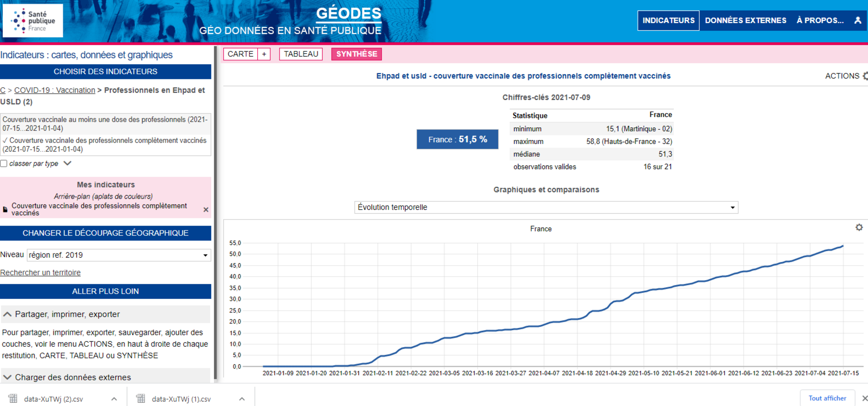Open options arrow for data-XuTWj (1).csv

[242, 399]
